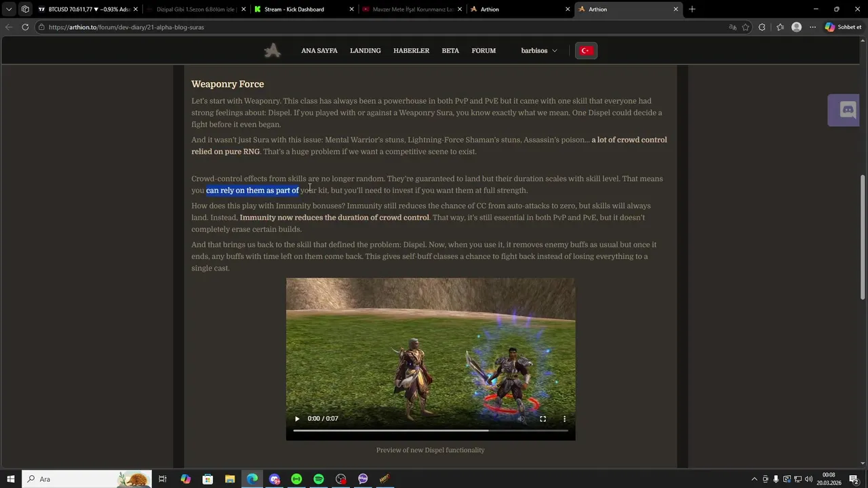Click the page vertical scrollbar

pos(863,237)
